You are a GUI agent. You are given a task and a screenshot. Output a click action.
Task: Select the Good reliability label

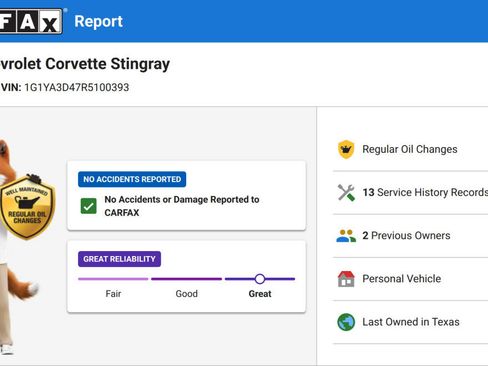pyautogui.click(x=187, y=294)
